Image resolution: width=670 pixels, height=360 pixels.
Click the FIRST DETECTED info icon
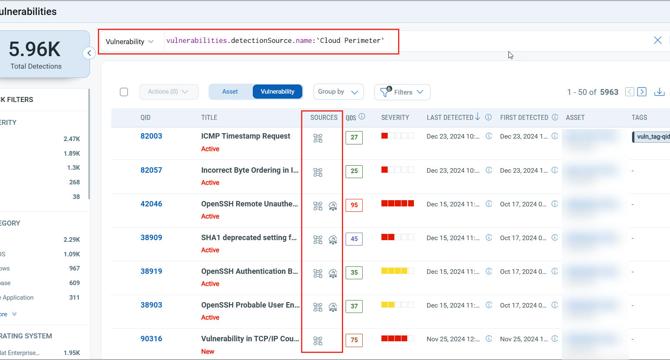point(555,117)
